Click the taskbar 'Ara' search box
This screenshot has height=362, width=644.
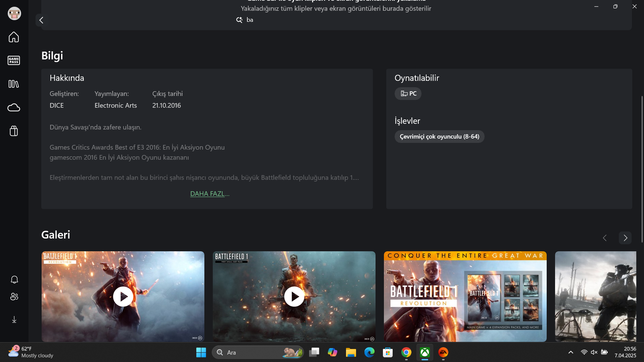click(258, 352)
